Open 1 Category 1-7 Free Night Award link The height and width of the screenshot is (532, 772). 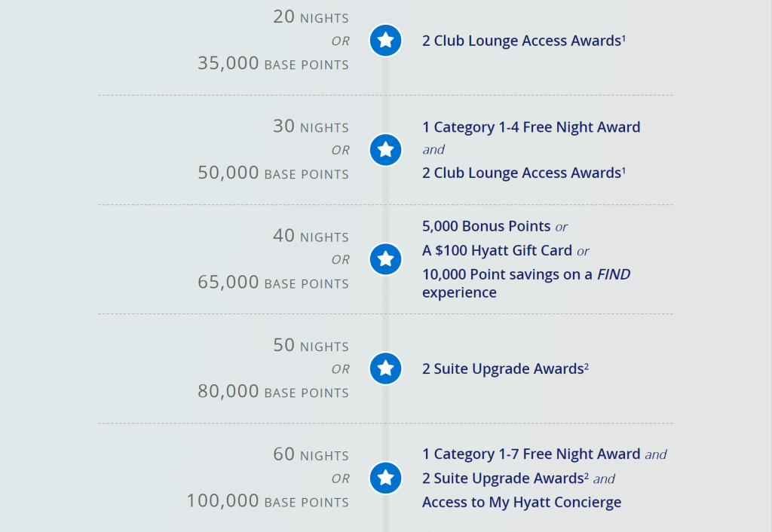[x=532, y=454]
